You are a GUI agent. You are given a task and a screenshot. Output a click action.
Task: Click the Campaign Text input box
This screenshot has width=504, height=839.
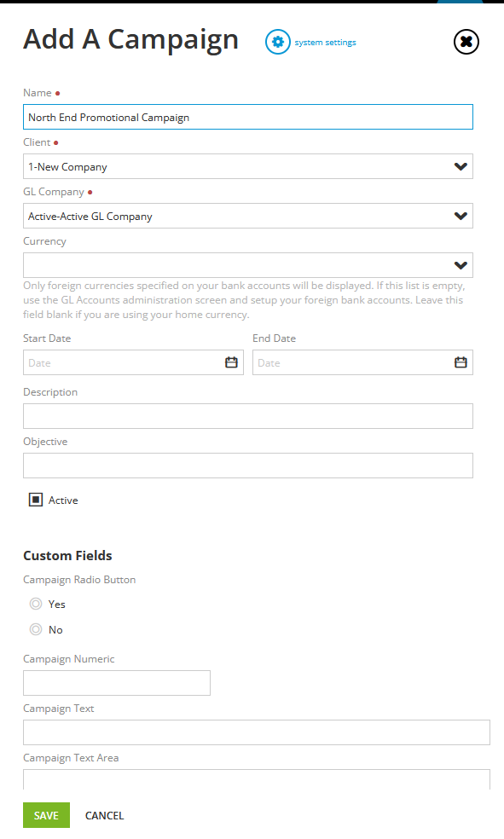coord(257,732)
